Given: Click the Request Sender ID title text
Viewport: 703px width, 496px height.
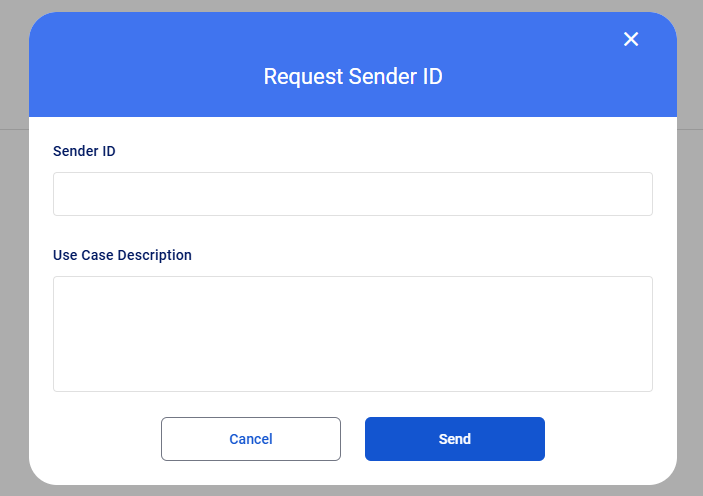Looking at the screenshot, I should (353, 76).
